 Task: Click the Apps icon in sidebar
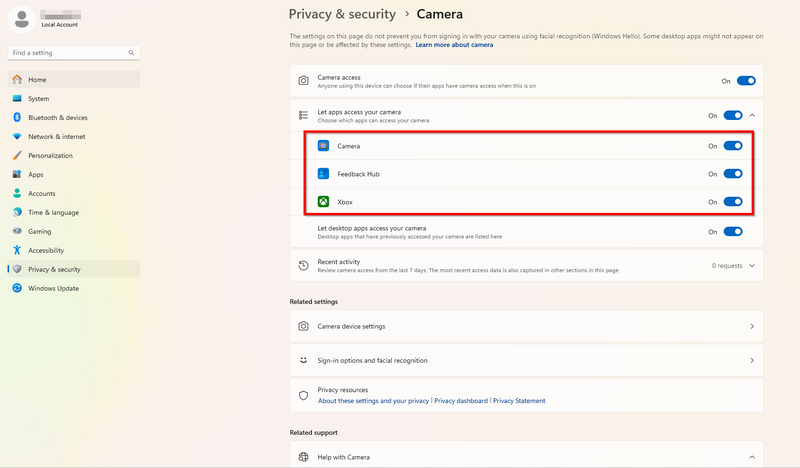(17, 174)
